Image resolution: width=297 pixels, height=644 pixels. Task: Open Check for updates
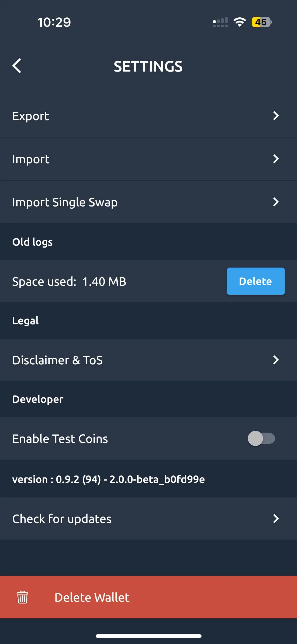coord(61,519)
